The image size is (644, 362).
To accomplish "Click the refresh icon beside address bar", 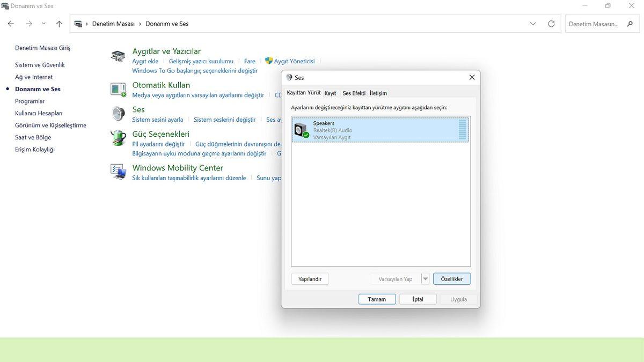I will (x=551, y=24).
